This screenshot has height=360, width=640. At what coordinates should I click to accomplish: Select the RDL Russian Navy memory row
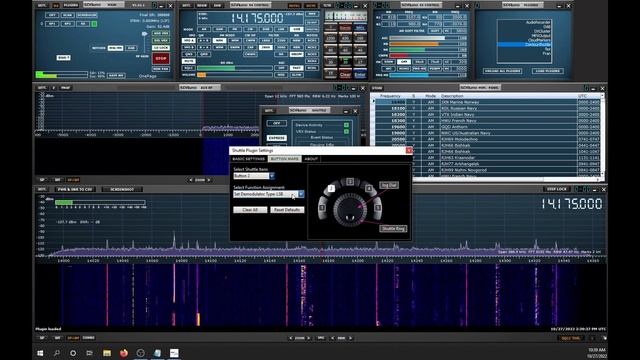(x=487, y=108)
